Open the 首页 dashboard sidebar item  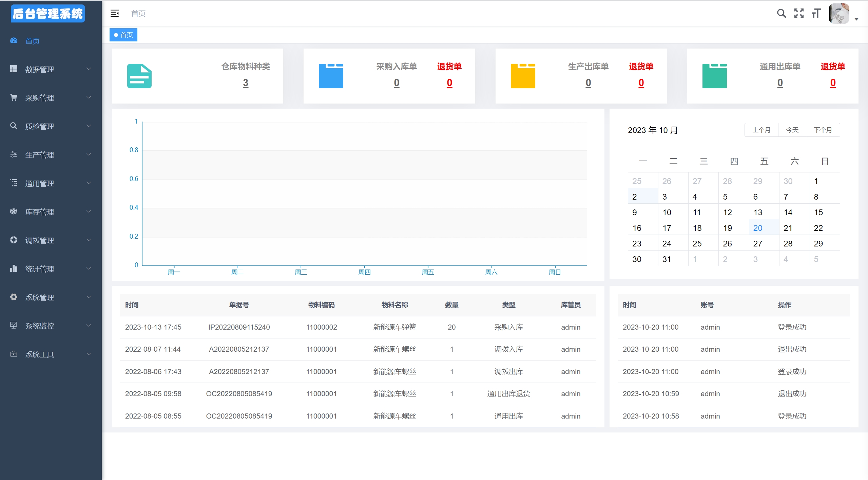coord(33,41)
